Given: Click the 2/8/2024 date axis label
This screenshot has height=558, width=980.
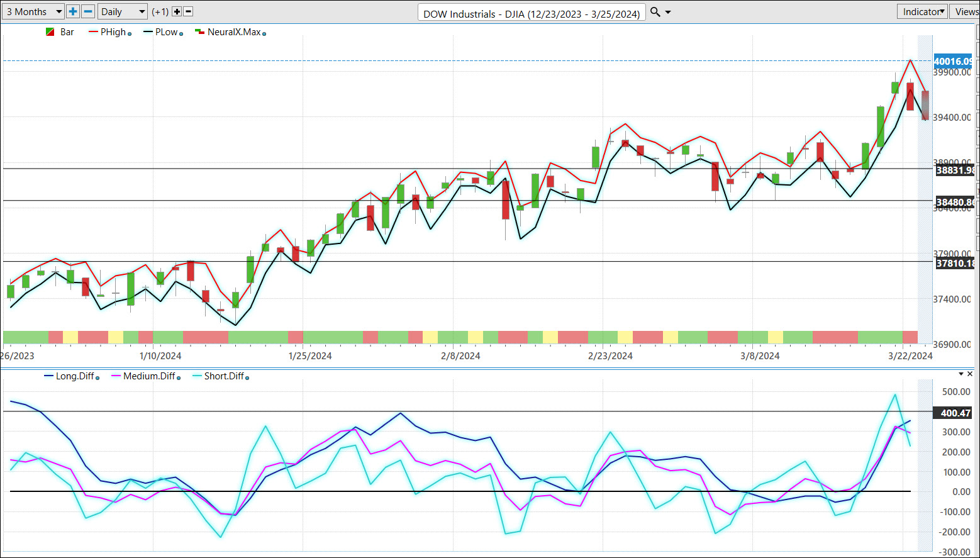Looking at the screenshot, I should click(x=460, y=355).
